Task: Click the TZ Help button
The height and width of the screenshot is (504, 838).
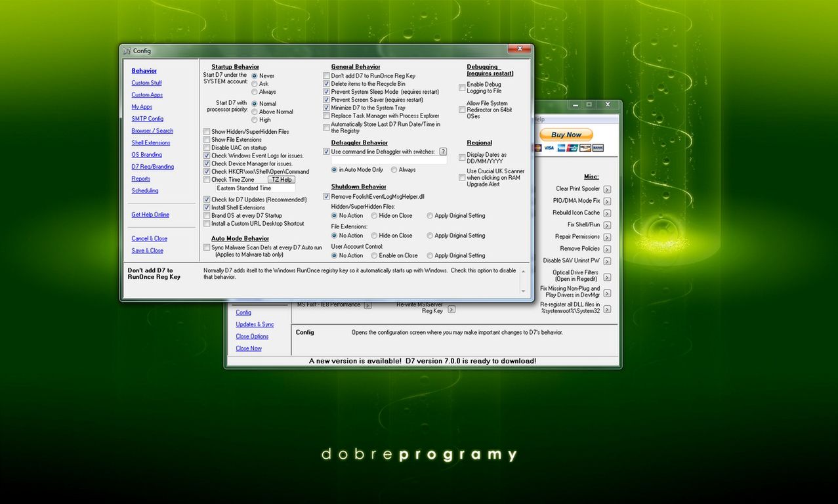Action: click(282, 180)
